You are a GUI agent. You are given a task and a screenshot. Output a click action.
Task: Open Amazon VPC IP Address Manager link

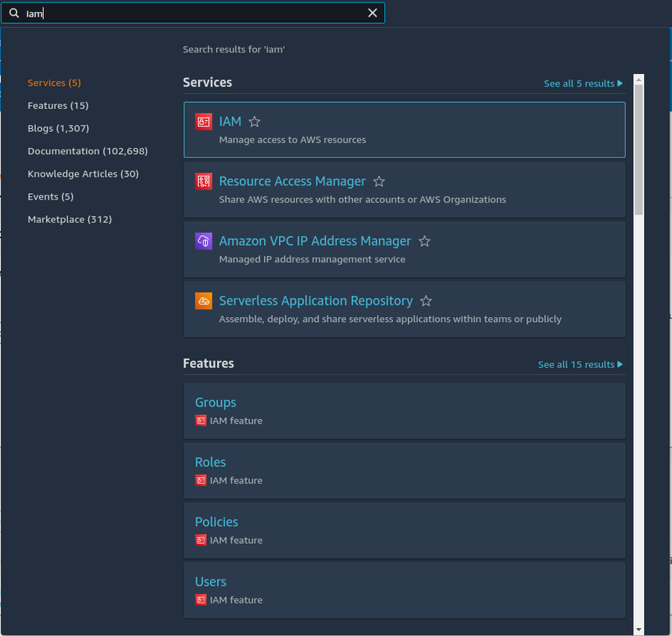[x=315, y=242]
